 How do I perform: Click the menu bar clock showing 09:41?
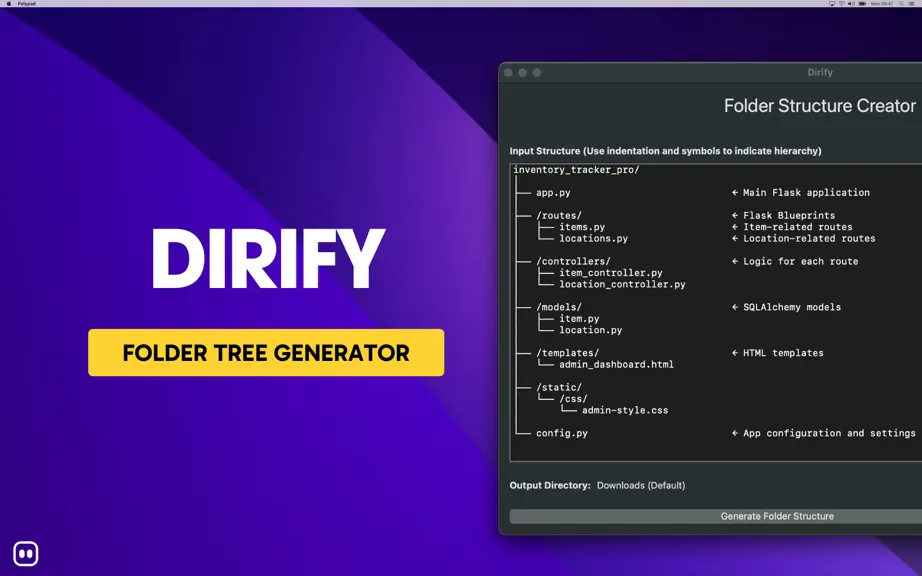click(x=882, y=4)
